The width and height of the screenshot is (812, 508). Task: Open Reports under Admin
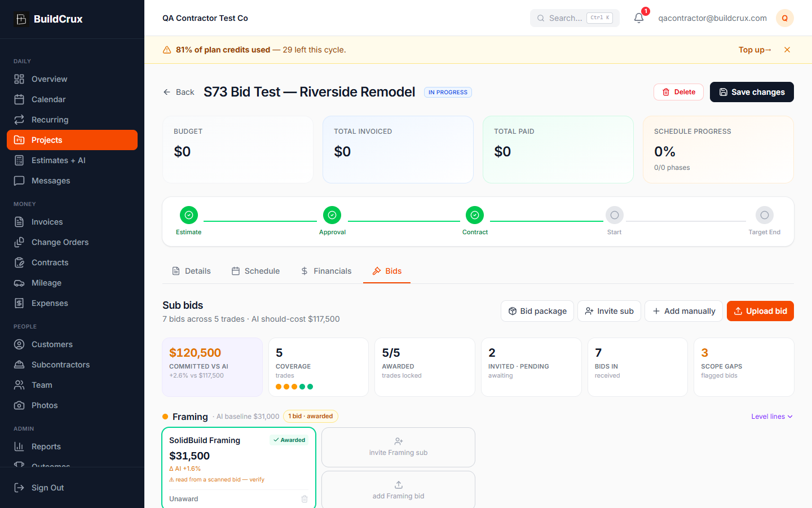(72, 446)
